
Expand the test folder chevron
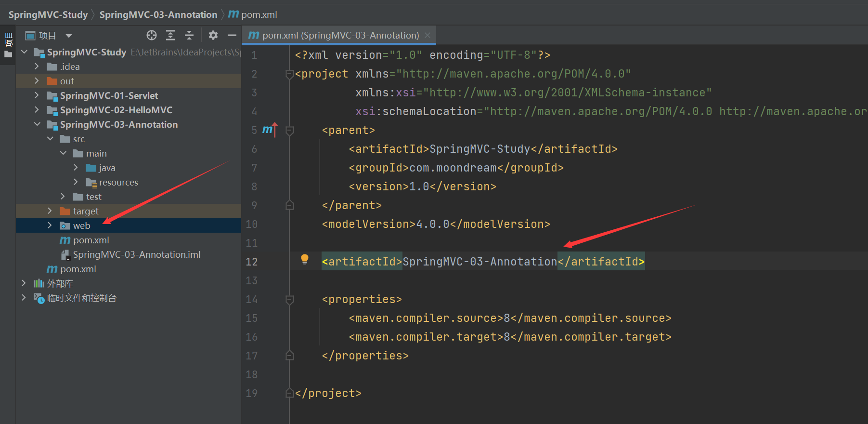pos(63,196)
